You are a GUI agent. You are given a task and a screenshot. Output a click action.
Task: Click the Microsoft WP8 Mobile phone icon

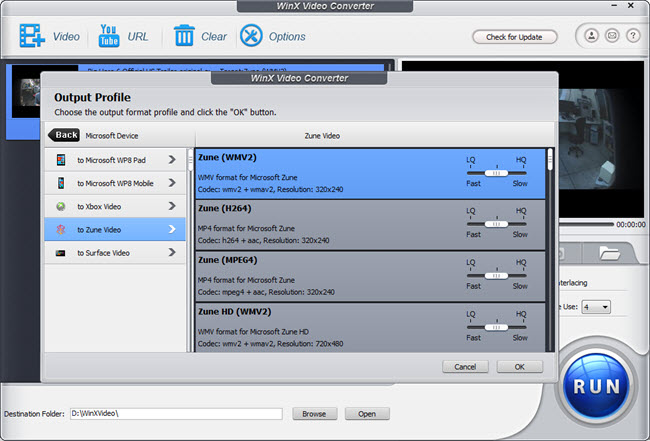click(x=61, y=183)
